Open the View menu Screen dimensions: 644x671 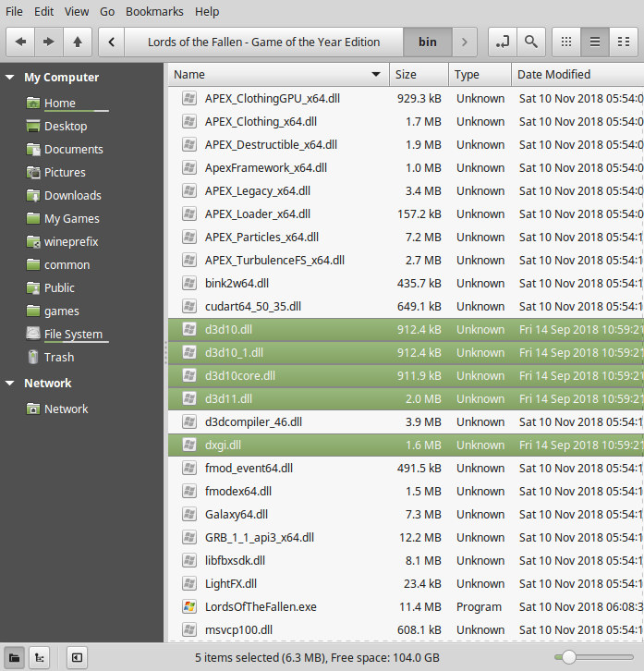click(x=77, y=12)
